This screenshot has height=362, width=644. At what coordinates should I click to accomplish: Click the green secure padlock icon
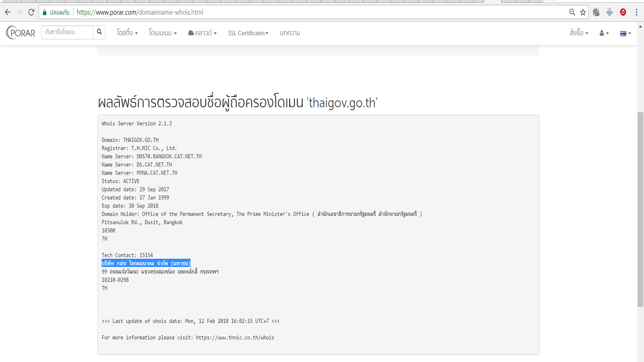(x=45, y=12)
